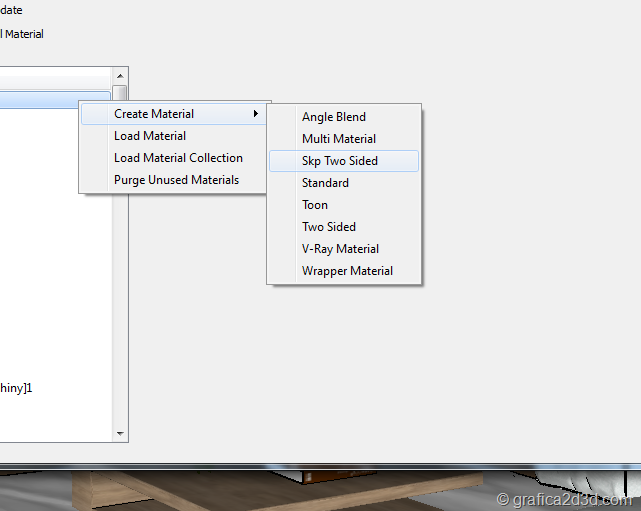Click the empty scrollbar track below the thumb
The height and width of the screenshot is (511, 641).
(x=120, y=300)
